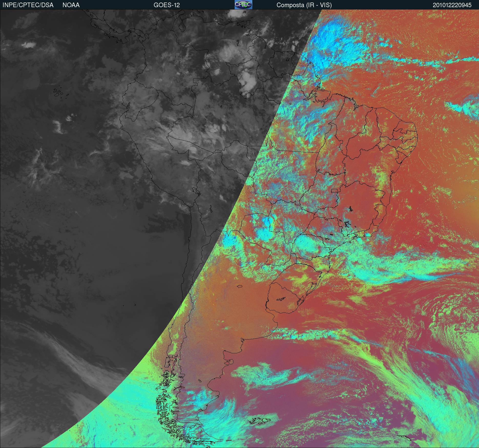Click the satellite composite image

[239, 229]
